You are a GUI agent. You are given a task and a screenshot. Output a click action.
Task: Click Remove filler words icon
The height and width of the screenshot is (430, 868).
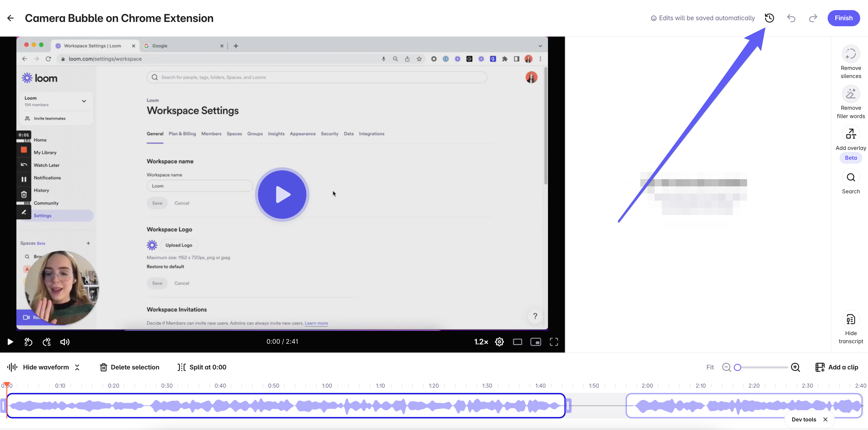(x=851, y=94)
